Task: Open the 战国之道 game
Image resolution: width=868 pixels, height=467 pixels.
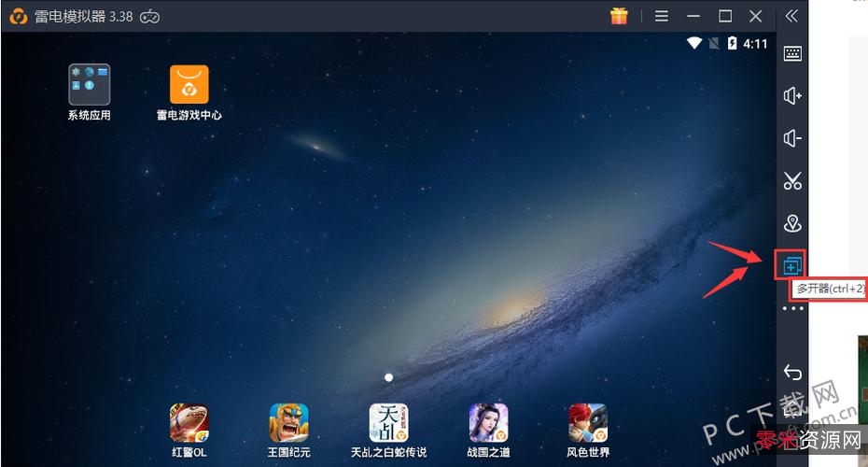Action: tap(488, 423)
